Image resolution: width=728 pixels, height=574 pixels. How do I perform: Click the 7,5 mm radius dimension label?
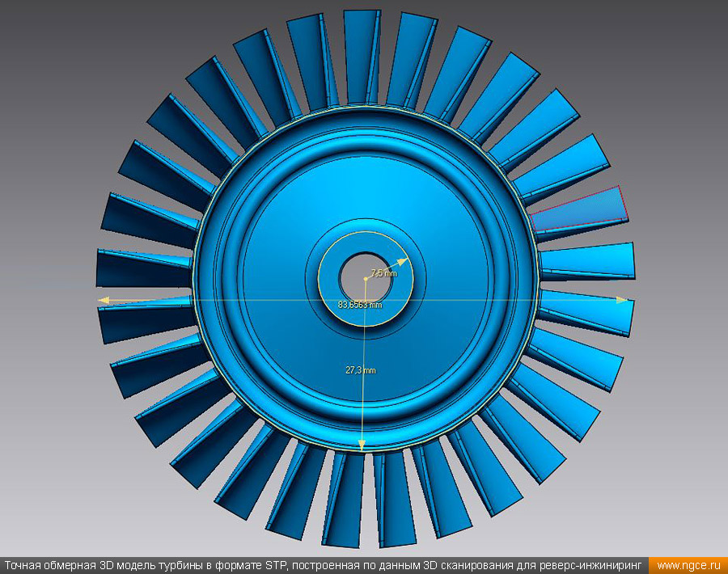coord(384,273)
